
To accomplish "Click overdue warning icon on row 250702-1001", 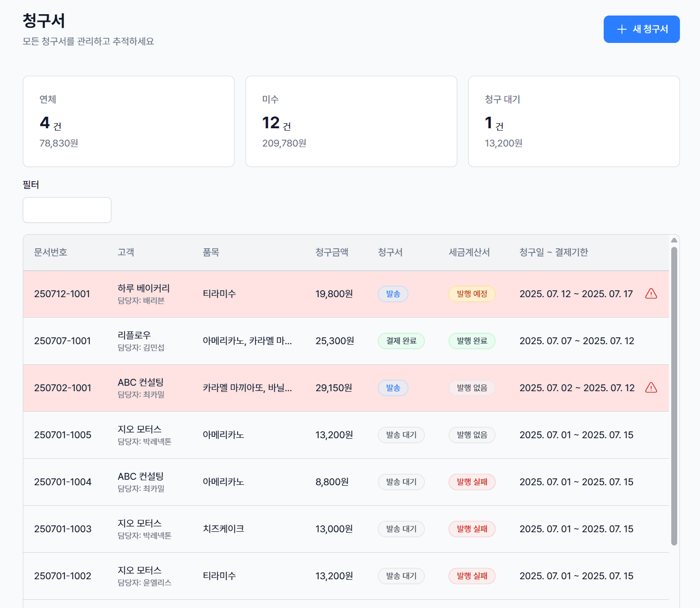I will pyautogui.click(x=651, y=388).
